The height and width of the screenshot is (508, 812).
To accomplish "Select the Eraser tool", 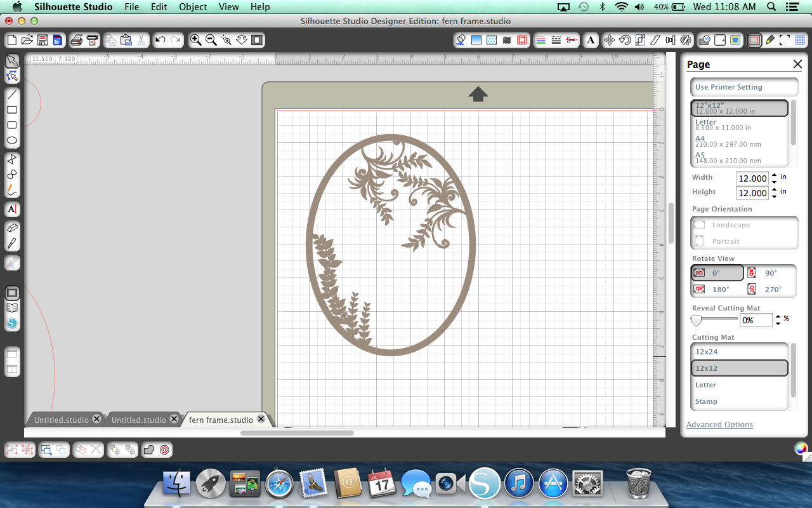I will [x=12, y=227].
